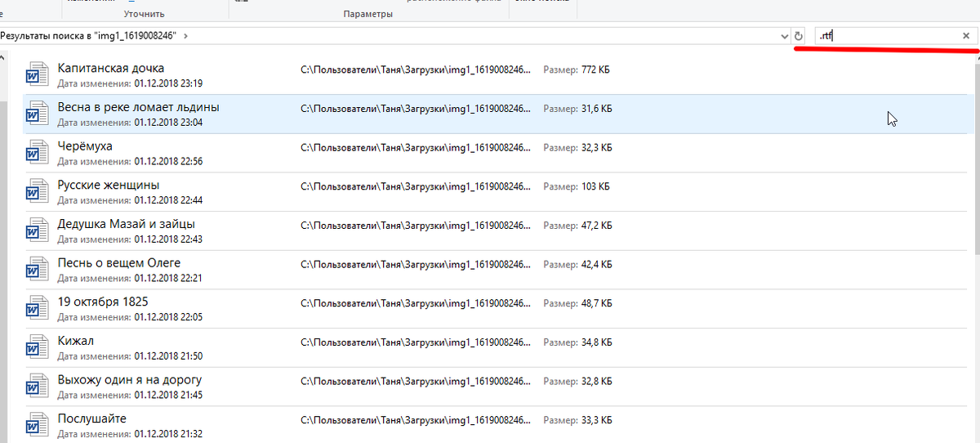Click the size value 772 КБ

point(595,69)
